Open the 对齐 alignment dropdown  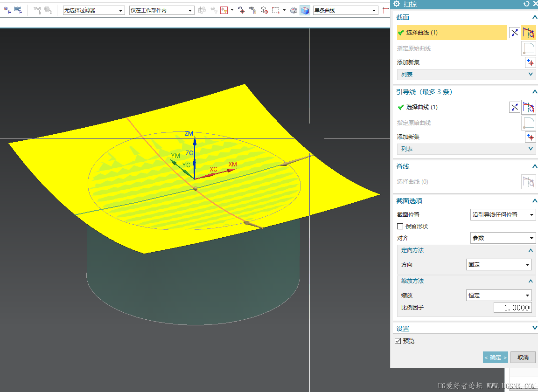pyautogui.click(x=503, y=238)
